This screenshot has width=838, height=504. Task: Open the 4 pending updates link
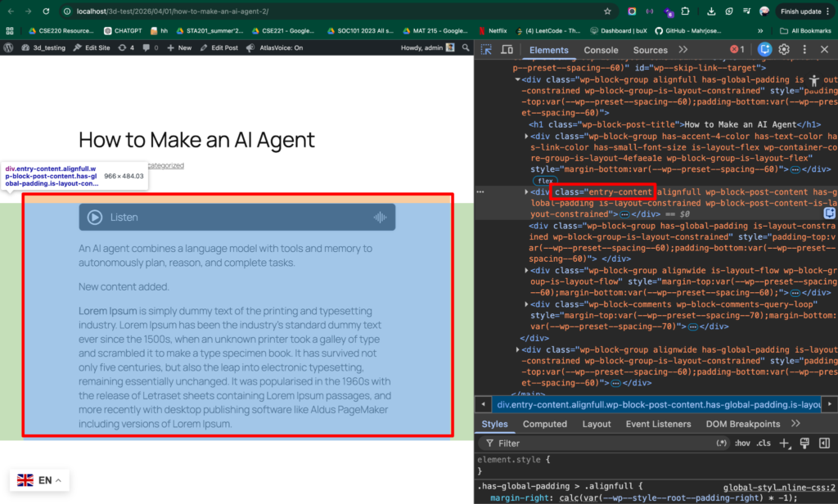pyautogui.click(x=126, y=47)
